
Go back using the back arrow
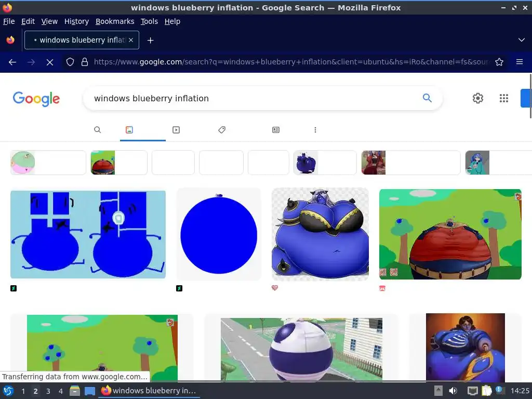(12, 62)
